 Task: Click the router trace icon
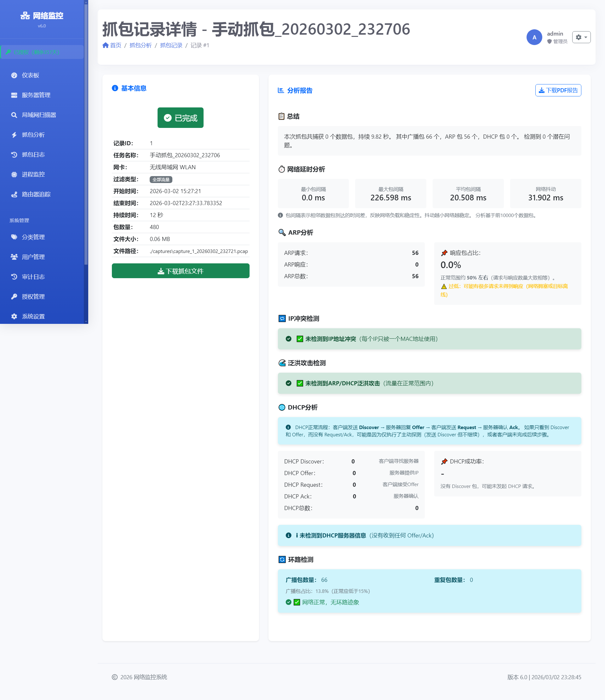(14, 195)
